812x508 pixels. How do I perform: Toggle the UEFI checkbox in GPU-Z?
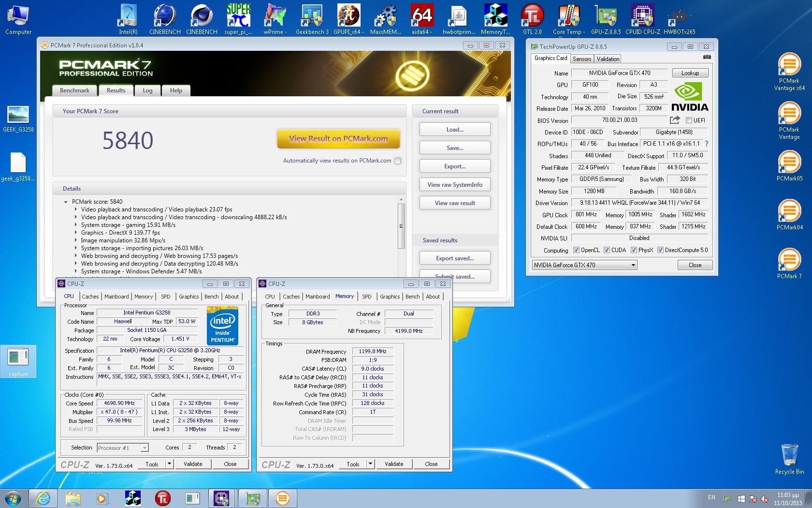pos(689,120)
